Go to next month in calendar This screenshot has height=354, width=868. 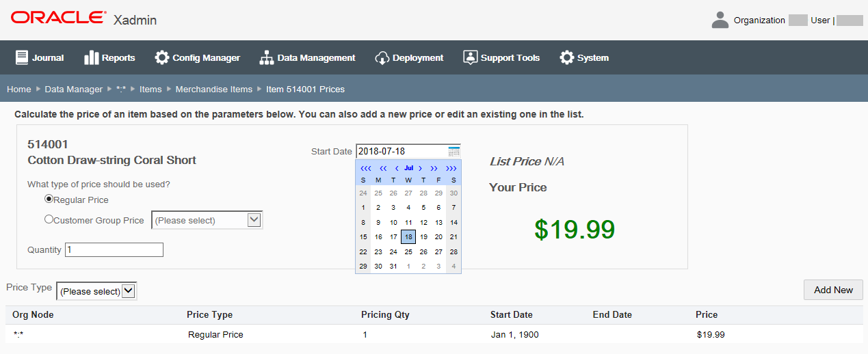[420, 168]
